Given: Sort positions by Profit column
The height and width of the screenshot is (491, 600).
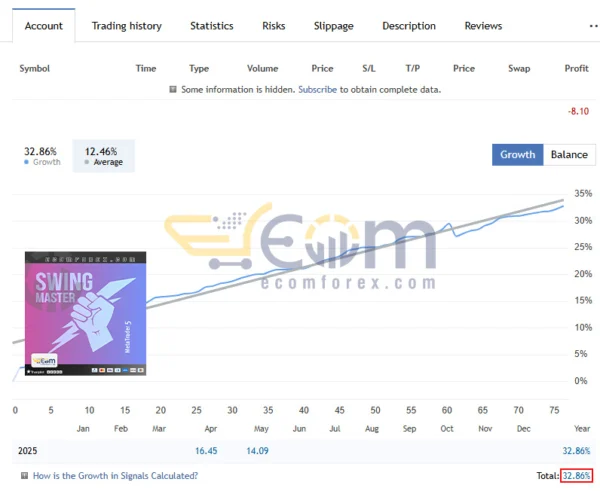Looking at the screenshot, I should point(576,69).
